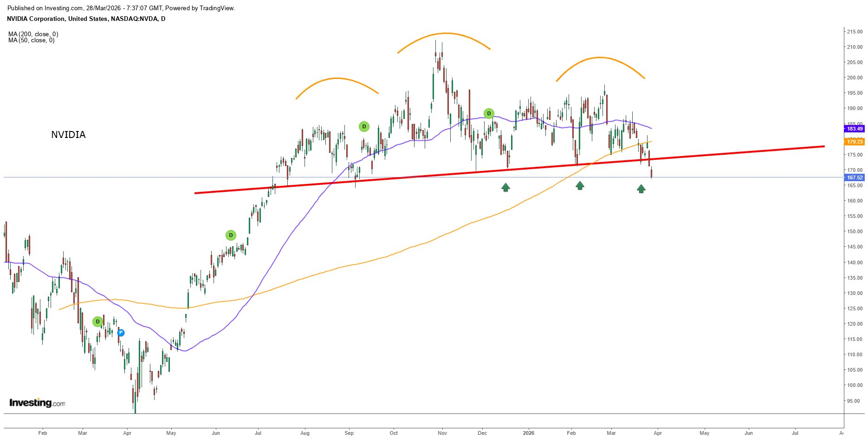Click the green arrow under the December 2025 low
The height and width of the screenshot is (439, 868).
[505, 187]
